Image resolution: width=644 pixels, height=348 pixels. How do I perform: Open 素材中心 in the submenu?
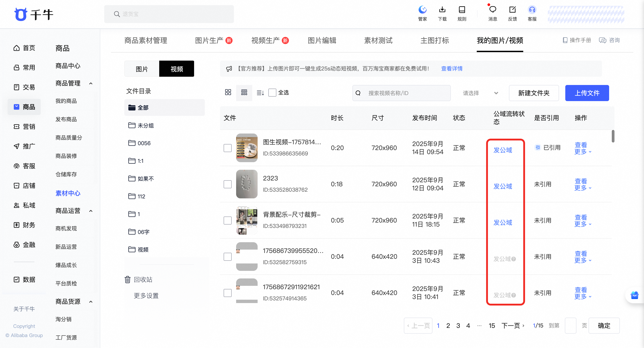(x=68, y=193)
